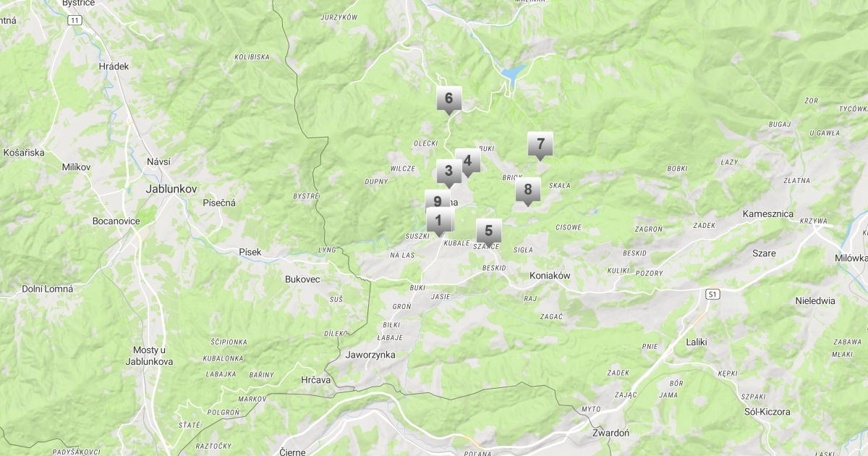Viewport: 868px width, 456px height.
Task: Open map marker number 9
Action: tap(437, 201)
